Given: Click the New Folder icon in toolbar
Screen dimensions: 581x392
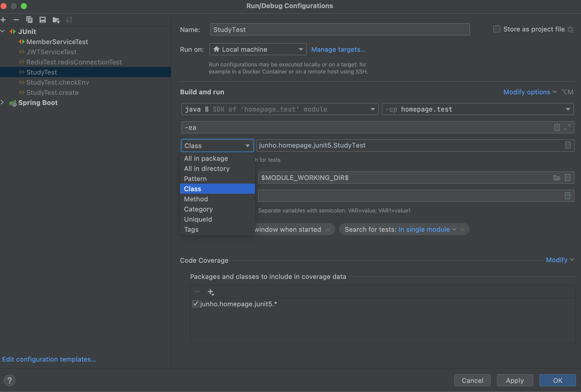Looking at the screenshot, I should pyautogui.click(x=56, y=20).
